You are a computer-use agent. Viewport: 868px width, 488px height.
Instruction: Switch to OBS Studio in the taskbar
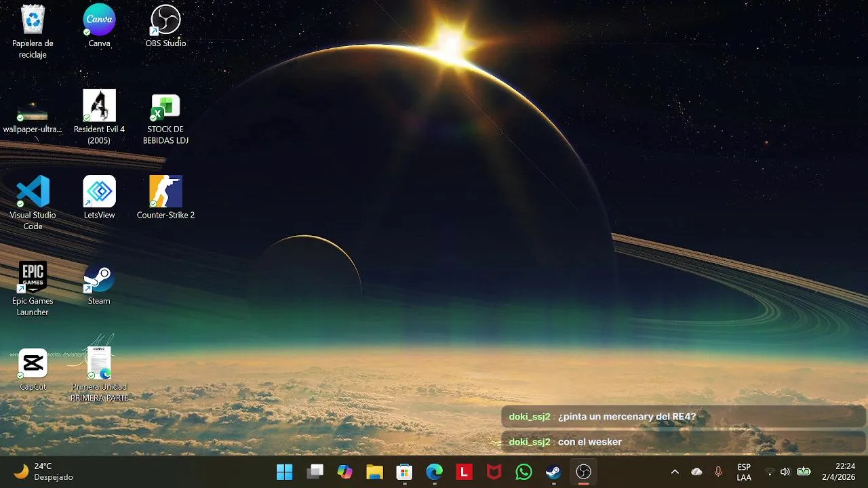[x=583, y=472]
